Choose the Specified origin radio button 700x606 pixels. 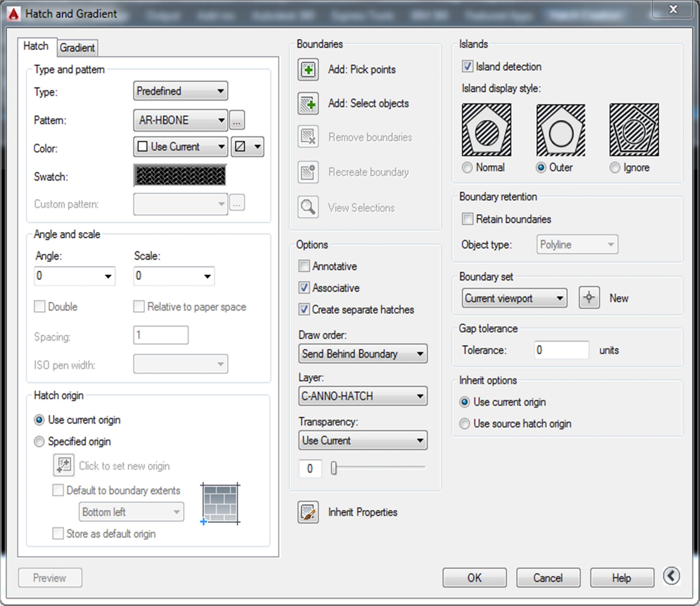pos(39,442)
